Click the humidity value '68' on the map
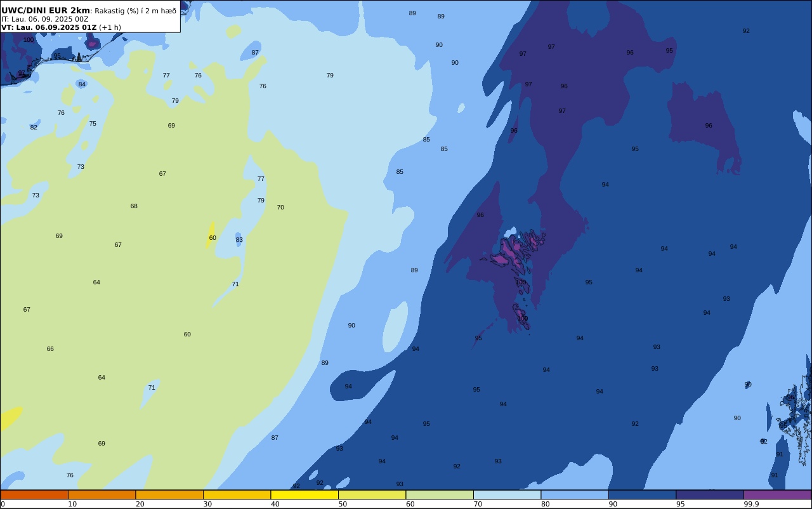Image resolution: width=812 pixels, height=509 pixels. (x=134, y=206)
